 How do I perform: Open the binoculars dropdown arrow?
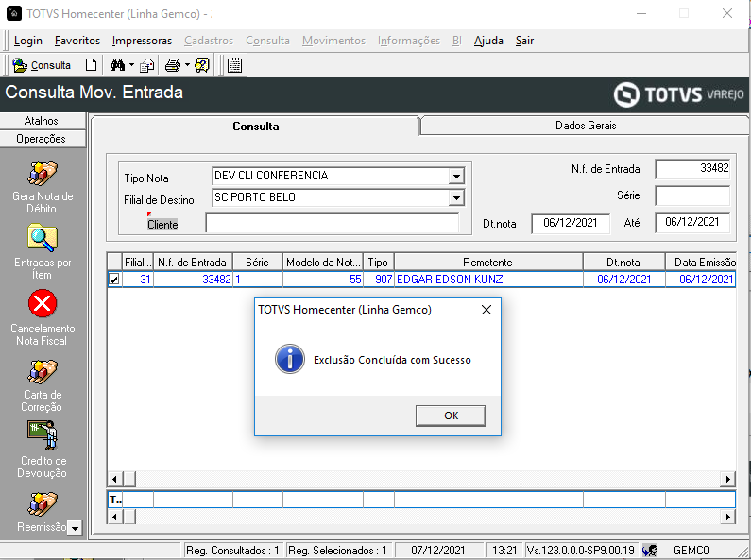pos(131,65)
